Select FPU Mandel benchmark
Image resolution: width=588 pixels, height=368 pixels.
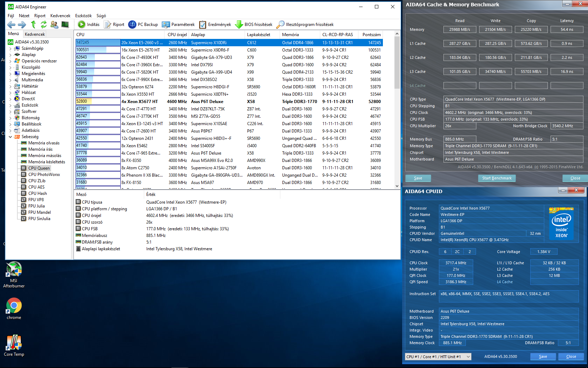pos(39,212)
